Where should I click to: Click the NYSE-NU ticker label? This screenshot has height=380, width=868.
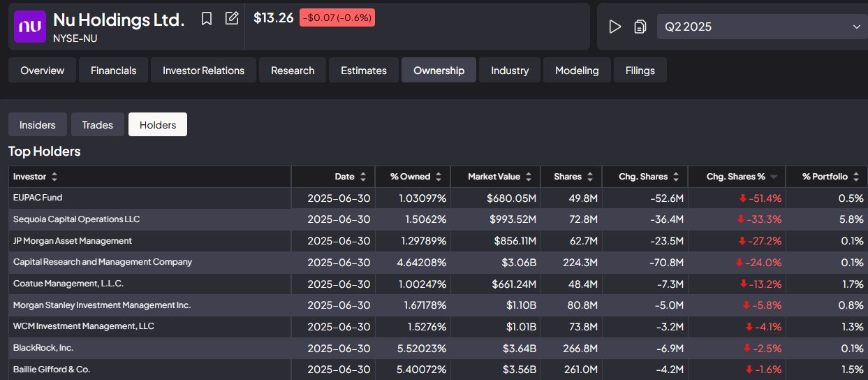point(75,38)
